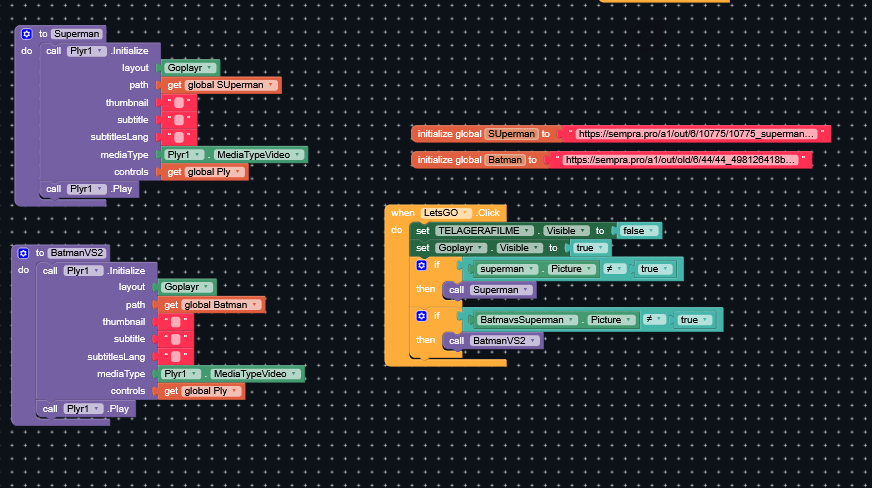
Task: Edit the Batman global variable URL text
Action: (682, 160)
